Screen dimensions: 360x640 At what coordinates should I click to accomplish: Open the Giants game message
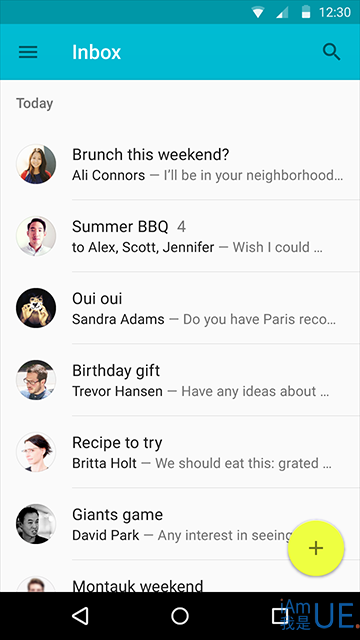click(x=180, y=524)
